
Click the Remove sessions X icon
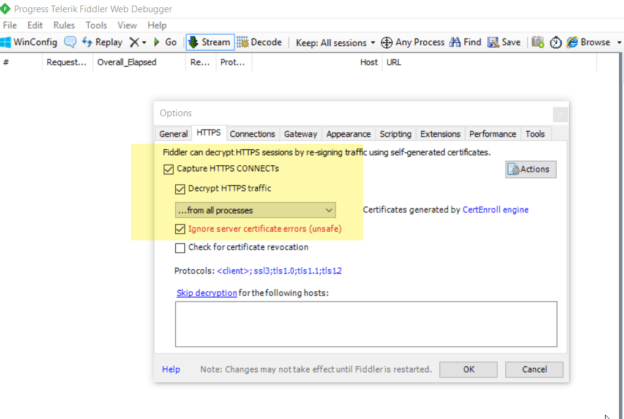tap(135, 42)
